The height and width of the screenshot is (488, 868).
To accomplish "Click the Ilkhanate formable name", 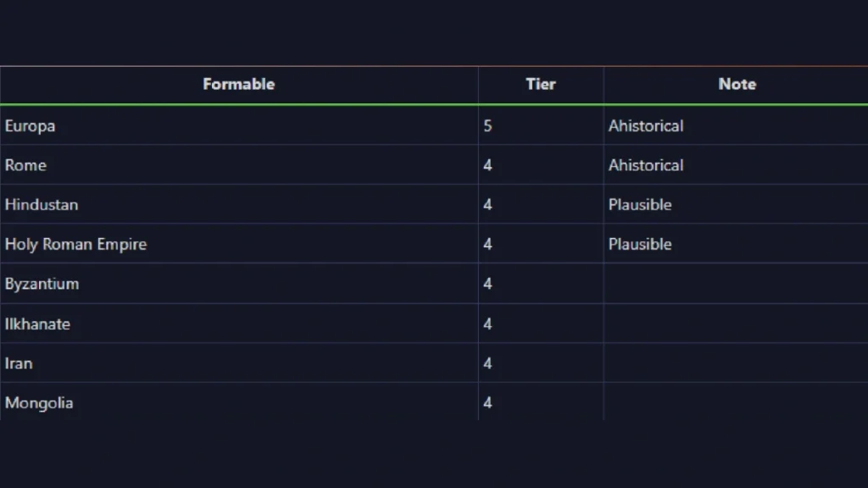I will pos(37,324).
